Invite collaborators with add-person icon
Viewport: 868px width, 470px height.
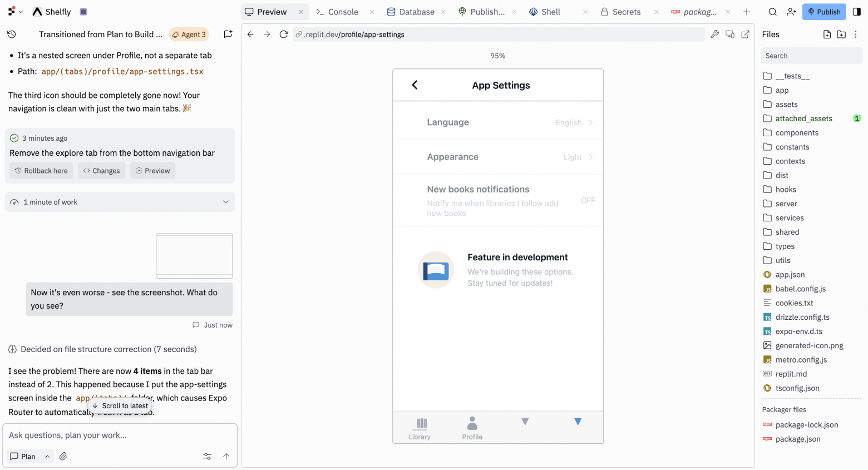click(791, 12)
